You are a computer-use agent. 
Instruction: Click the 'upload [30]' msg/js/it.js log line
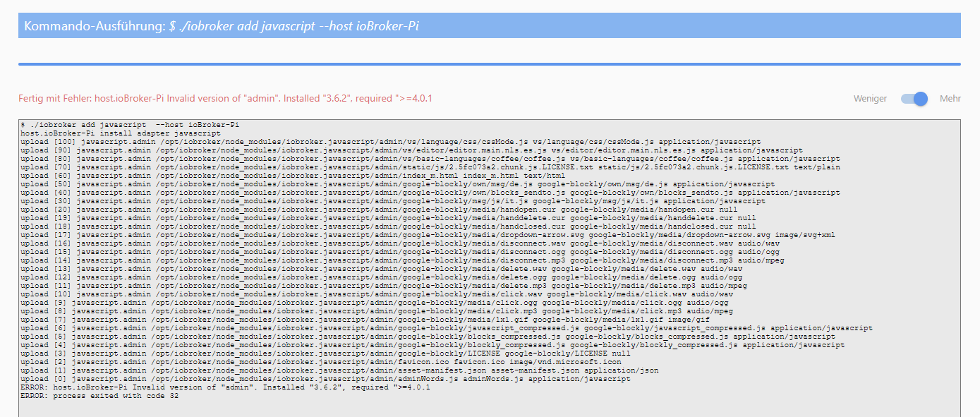coord(392,200)
